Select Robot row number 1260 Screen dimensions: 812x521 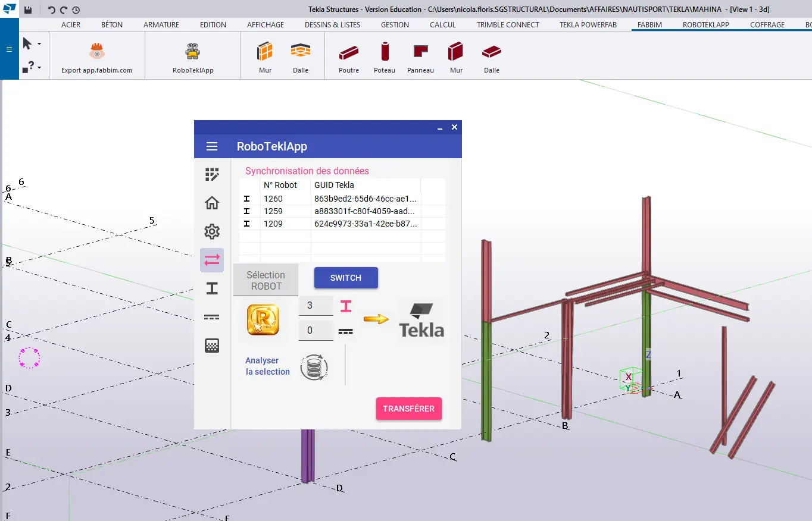click(x=273, y=199)
